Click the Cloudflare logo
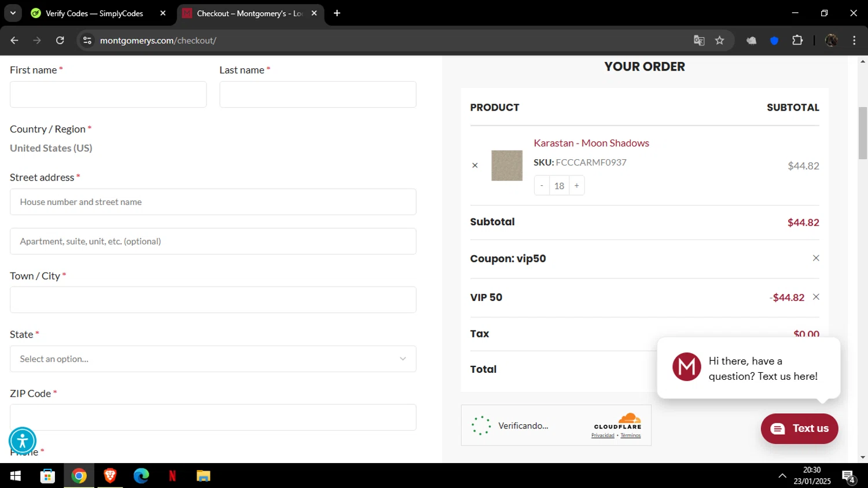This screenshot has height=488, width=868. (x=618, y=421)
